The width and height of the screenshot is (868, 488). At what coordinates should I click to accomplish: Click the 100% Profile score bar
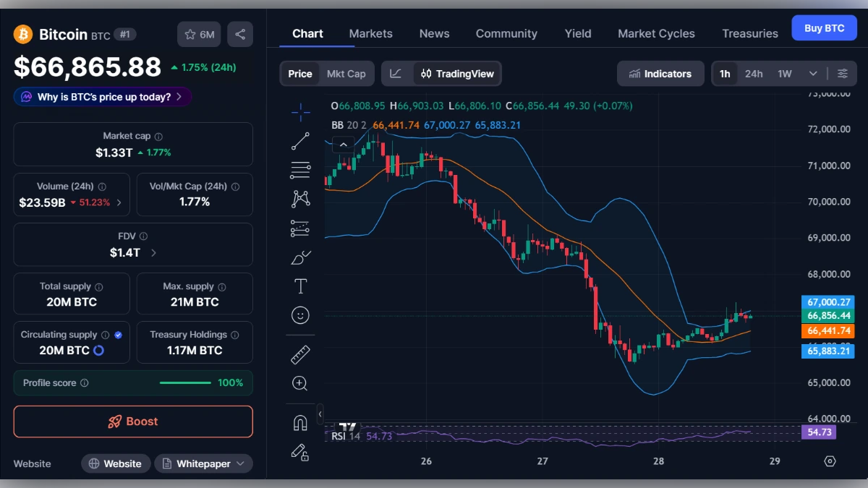(184, 382)
